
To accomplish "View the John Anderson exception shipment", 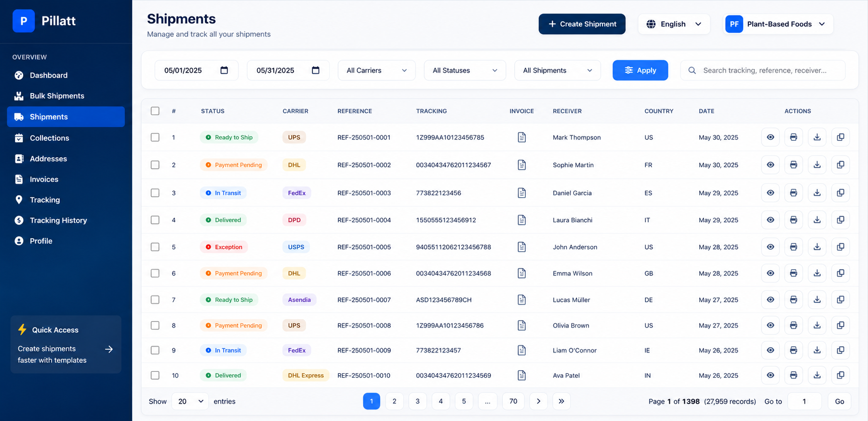I will click(770, 247).
